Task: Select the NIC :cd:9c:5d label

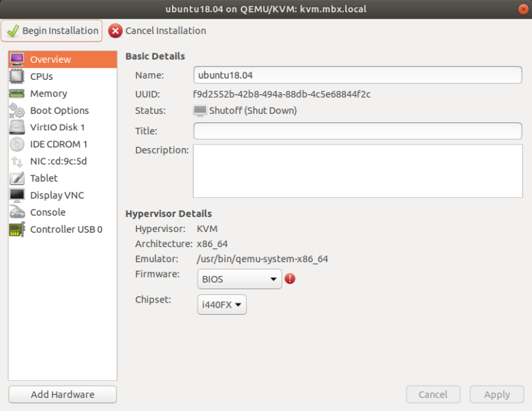Action: 59,161
